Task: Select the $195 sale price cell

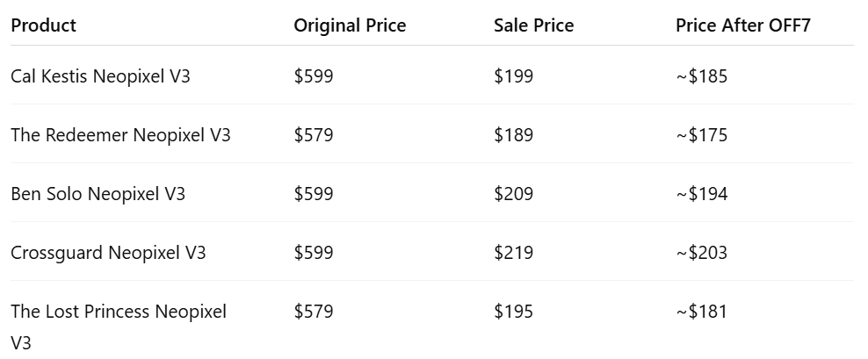Action: [x=513, y=312]
